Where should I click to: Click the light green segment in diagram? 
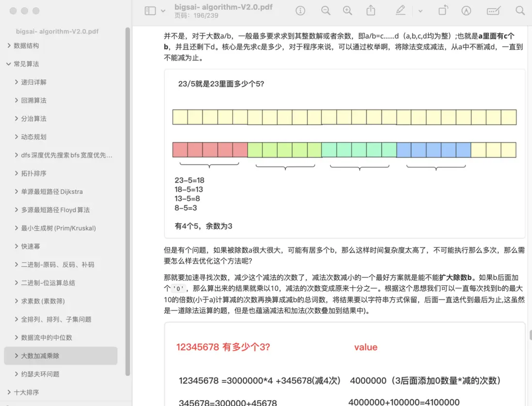click(285, 150)
